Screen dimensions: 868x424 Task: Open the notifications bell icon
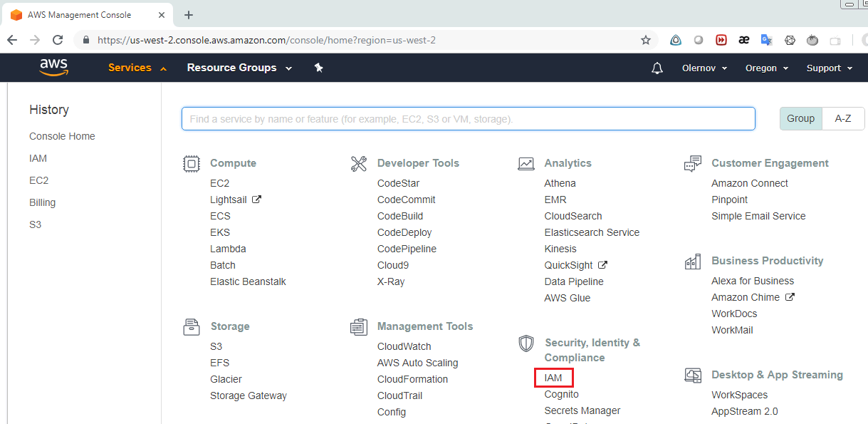pyautogui.click(x=657, y=68)
